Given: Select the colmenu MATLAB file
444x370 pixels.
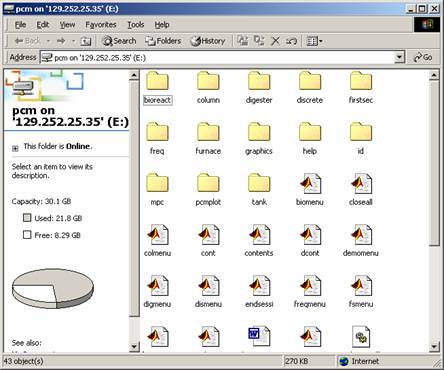Looking at the screenshot, I should [157, 240].
